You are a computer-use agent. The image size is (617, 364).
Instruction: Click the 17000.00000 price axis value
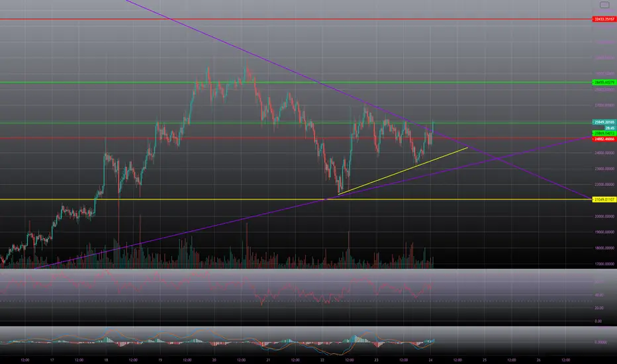click(x=604, y=264)
